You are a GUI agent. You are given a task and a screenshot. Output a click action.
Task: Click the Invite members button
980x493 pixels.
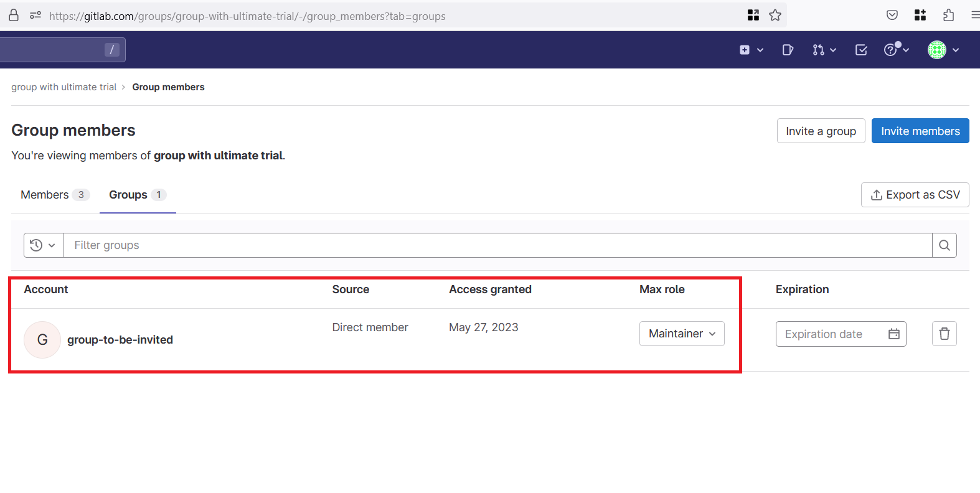point(920,131)
